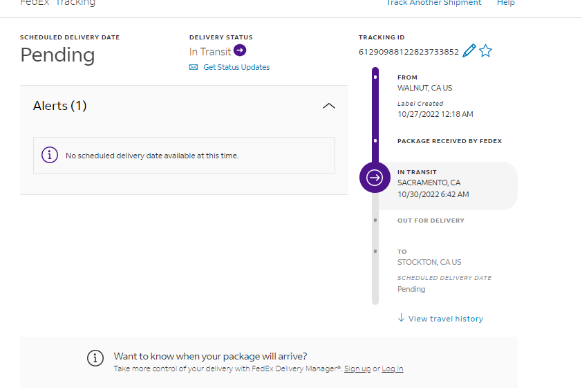
Task: Click the Package Received by FedEx dot
Action: (x=375, y=140)
